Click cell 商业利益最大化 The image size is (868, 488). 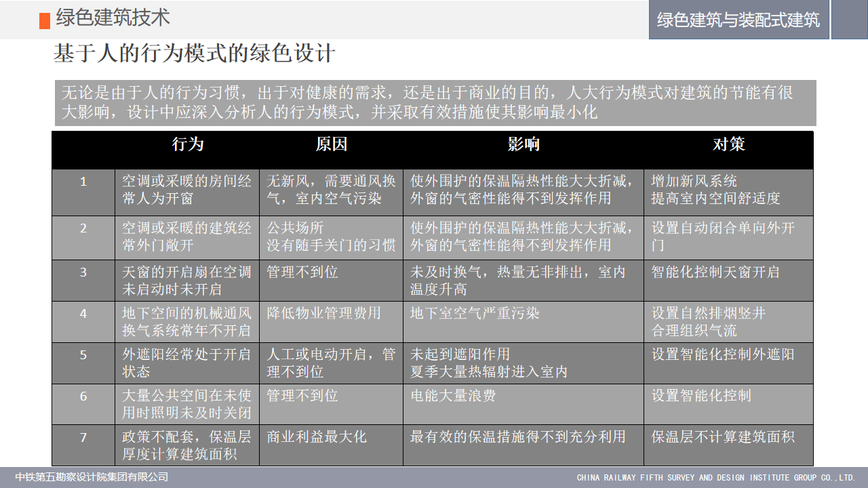pos(331,445)
